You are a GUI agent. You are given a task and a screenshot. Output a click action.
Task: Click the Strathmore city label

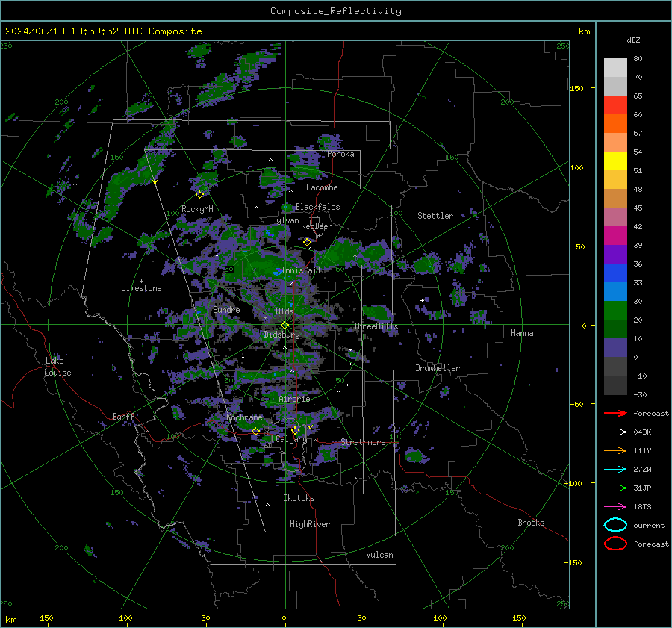363,442
